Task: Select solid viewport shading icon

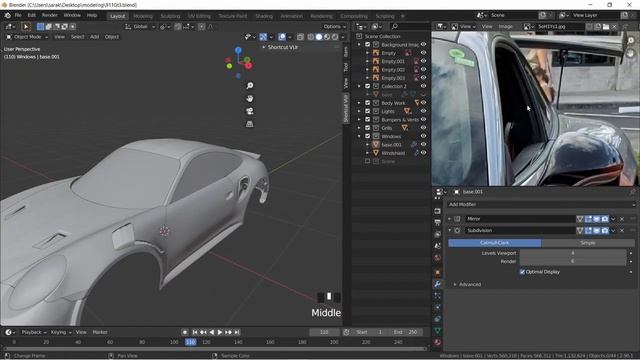Action: pyautogui.click(x=319, y=37)
